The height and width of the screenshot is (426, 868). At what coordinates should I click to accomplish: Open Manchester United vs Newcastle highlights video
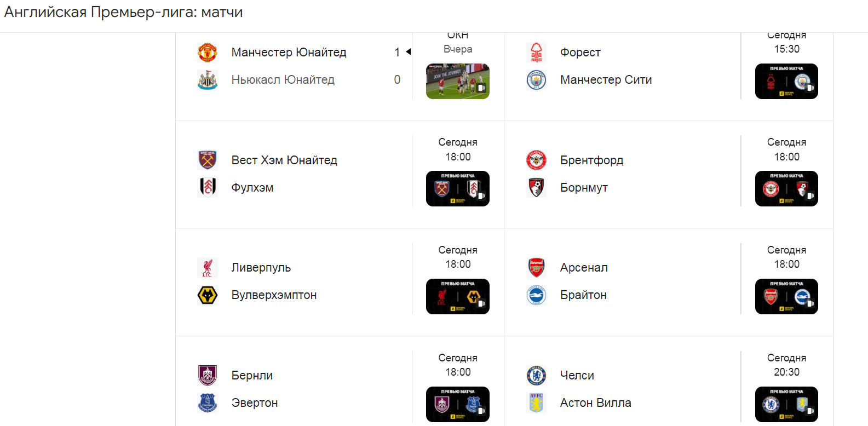[x=458, y=82]
